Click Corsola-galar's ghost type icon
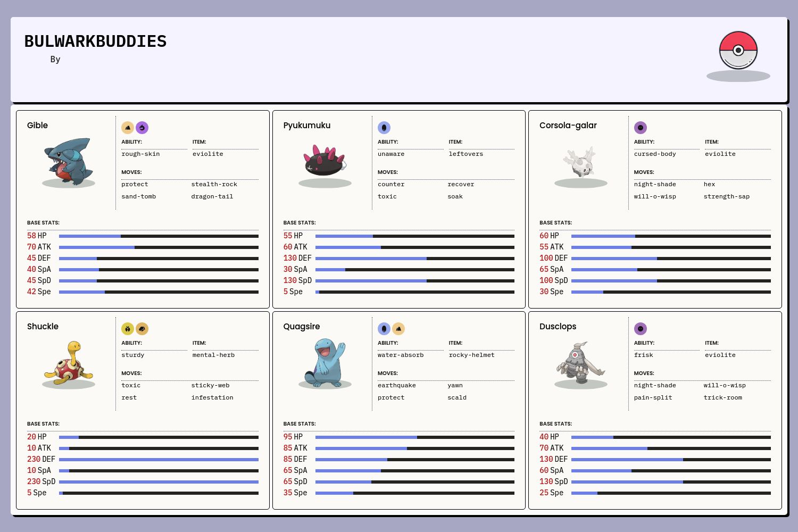 click(x=641, y=128)
